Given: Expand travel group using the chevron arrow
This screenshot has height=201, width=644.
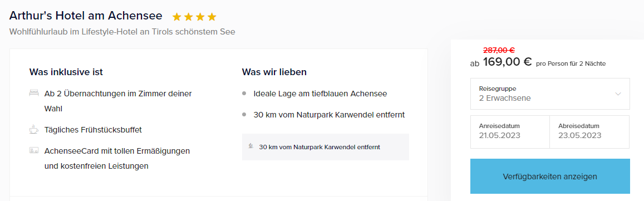Looking at the screenshot, I should 618,94.
